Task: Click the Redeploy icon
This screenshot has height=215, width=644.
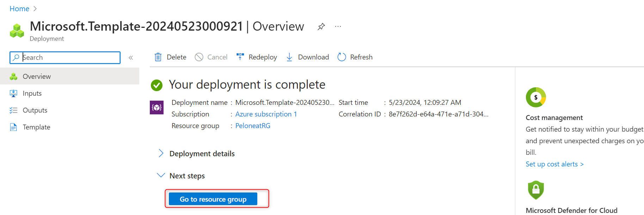Action: coord(240,57)
